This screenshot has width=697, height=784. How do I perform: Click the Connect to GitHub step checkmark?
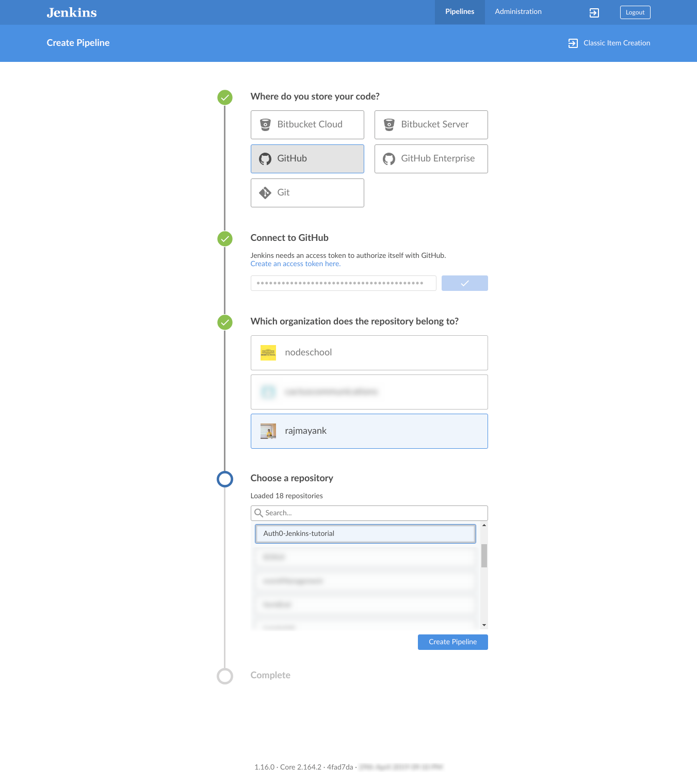coord(225,238)
